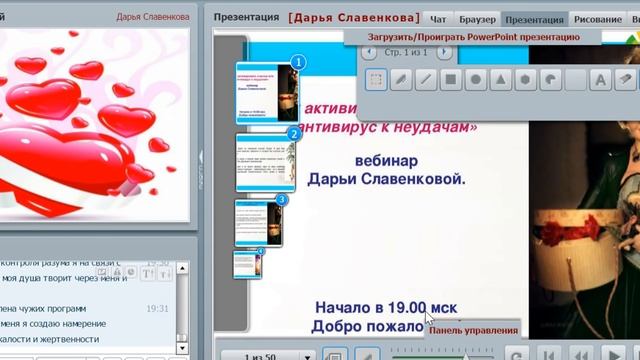Click the 'вебинар' word on the slide
The height and width of the screenshot is (360, 640).
pos(386,161)
